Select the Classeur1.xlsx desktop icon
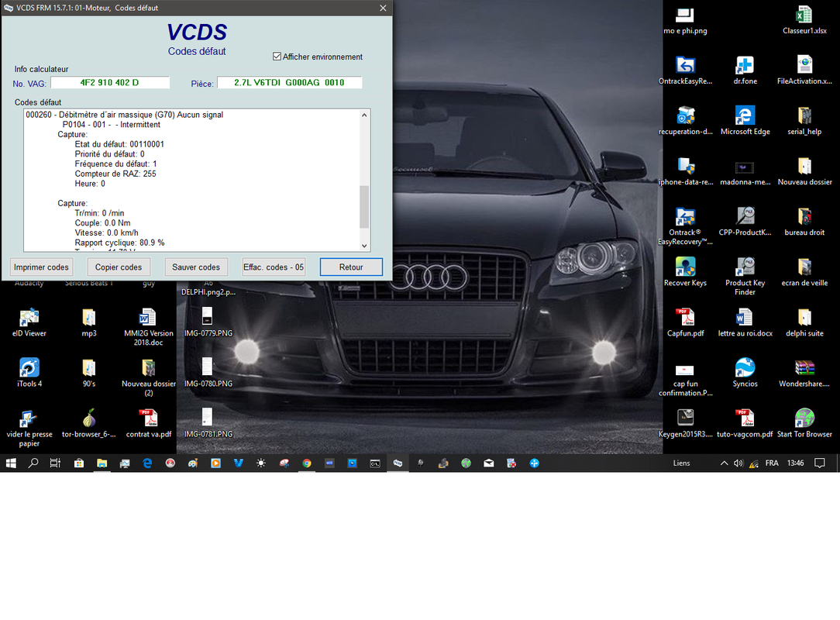Image resolution: width=840 pixels, height=620 pixels. [804, 22]
